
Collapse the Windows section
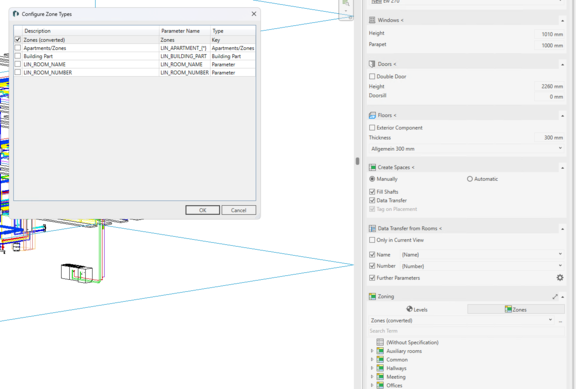(x=562, y=21)
